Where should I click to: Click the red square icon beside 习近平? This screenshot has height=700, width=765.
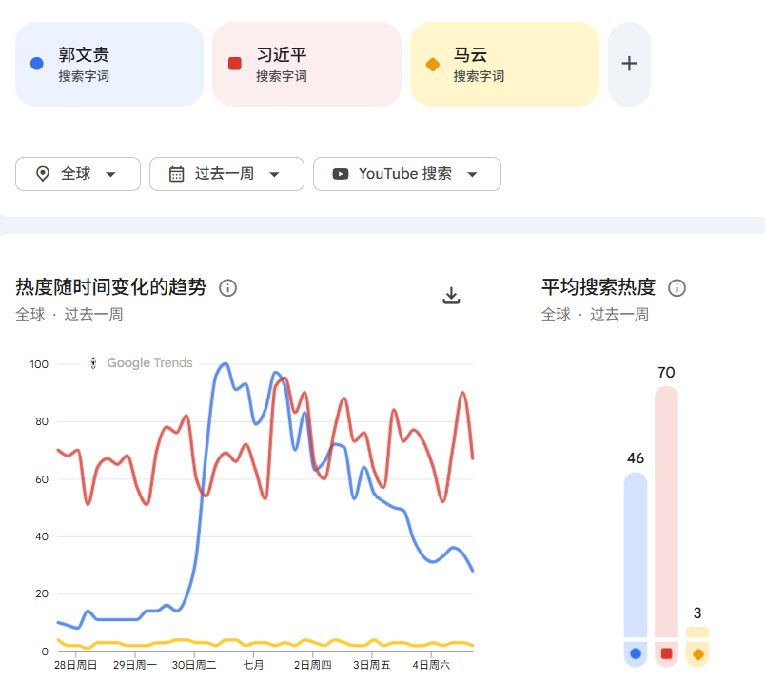(x=235, y=64)
